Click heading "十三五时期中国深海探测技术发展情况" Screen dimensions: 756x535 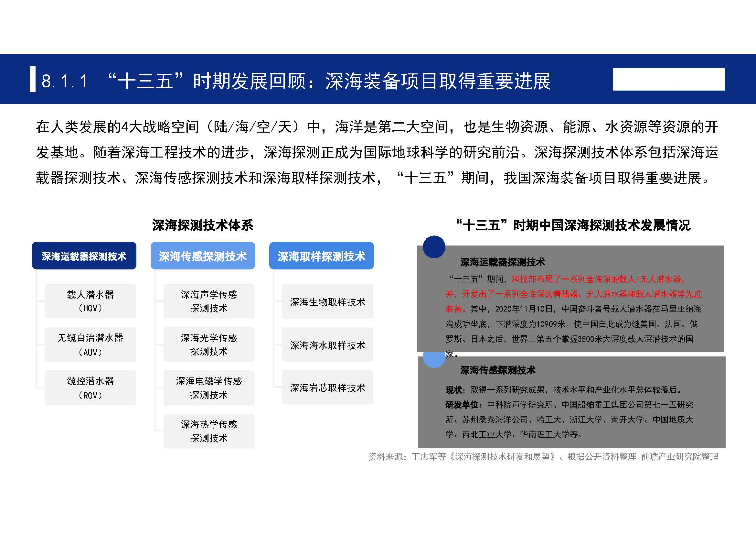pos(573,225)
